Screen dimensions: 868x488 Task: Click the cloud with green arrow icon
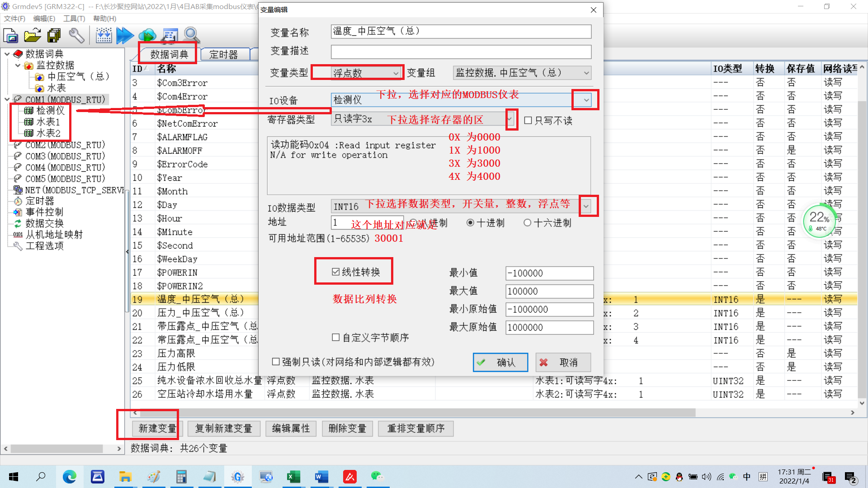[x=147, y=35]
